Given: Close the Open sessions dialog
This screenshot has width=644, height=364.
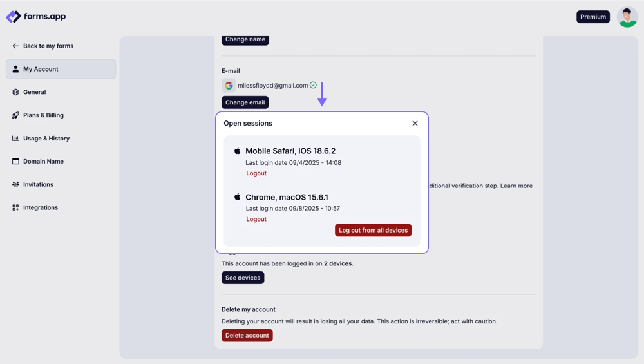Looking at the screenshot, I should [x=415, y=124].
